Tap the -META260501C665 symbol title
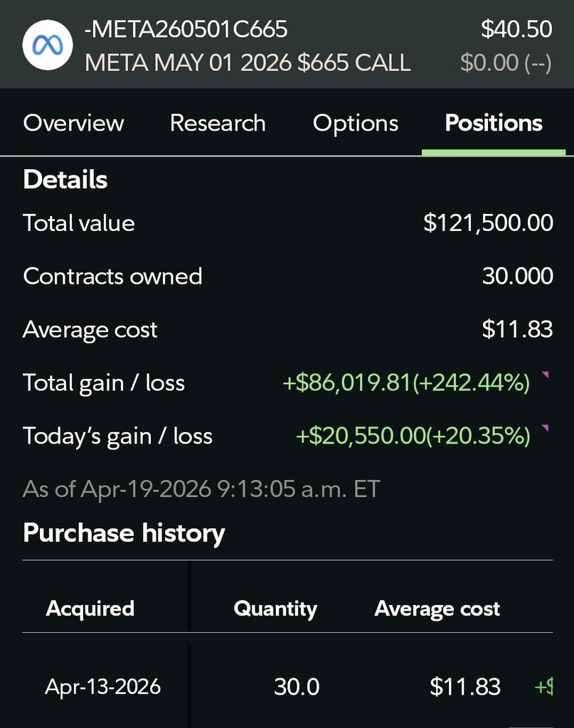Screen dimensions: 574x728 click(186, 28)
